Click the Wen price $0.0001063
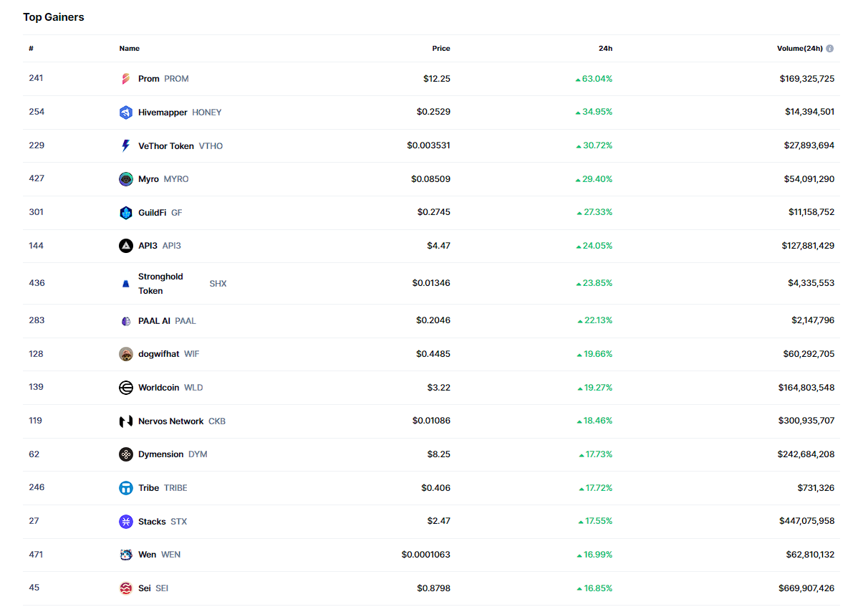Screen dimensions: 868x607 (426, 555)
